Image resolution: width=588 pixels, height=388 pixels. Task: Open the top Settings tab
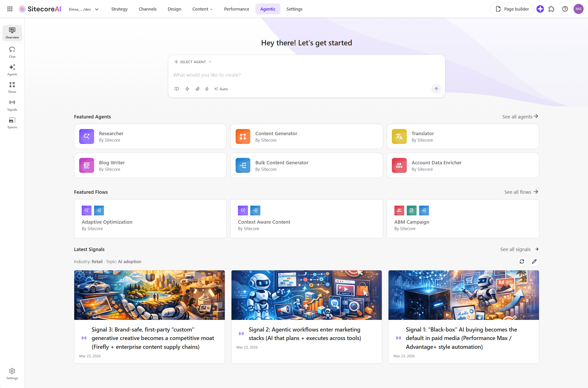point(294,9)
